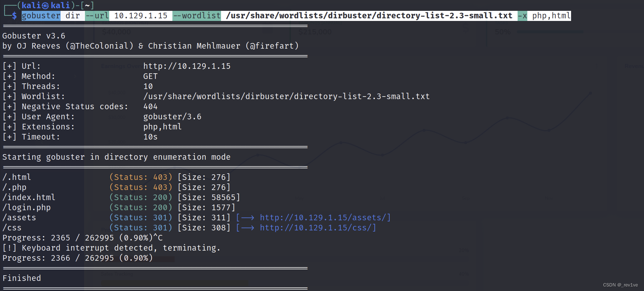The image size is (644, 291).
Task: Click the Url value 'http://10.129.1.15'
Action: click(x=187, y=66)
